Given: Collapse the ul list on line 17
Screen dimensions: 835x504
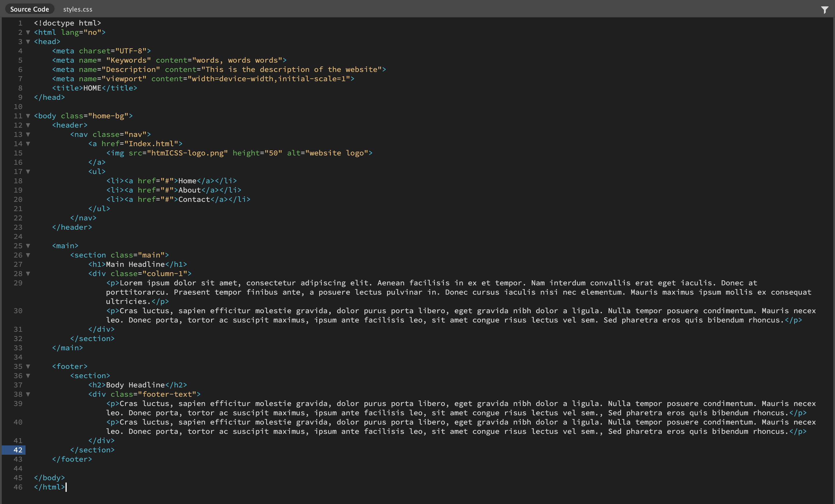Looking at the screenshot, I should tap(28, 172).
